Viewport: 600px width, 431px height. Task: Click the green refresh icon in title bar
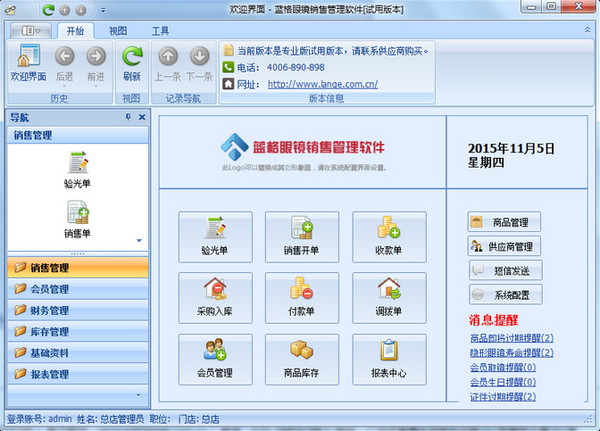48,10
